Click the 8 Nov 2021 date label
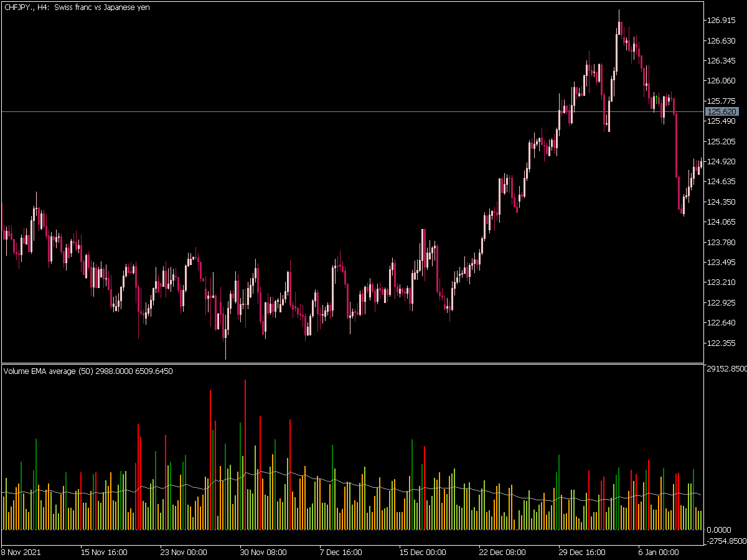This screenshot has width=747, height=560. [20, 552]
